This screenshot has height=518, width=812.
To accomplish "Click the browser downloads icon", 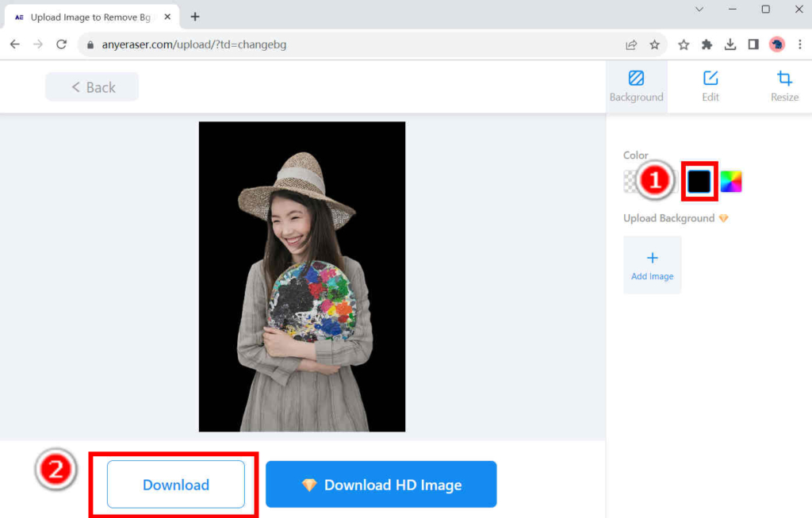I will tap(730, 44).
